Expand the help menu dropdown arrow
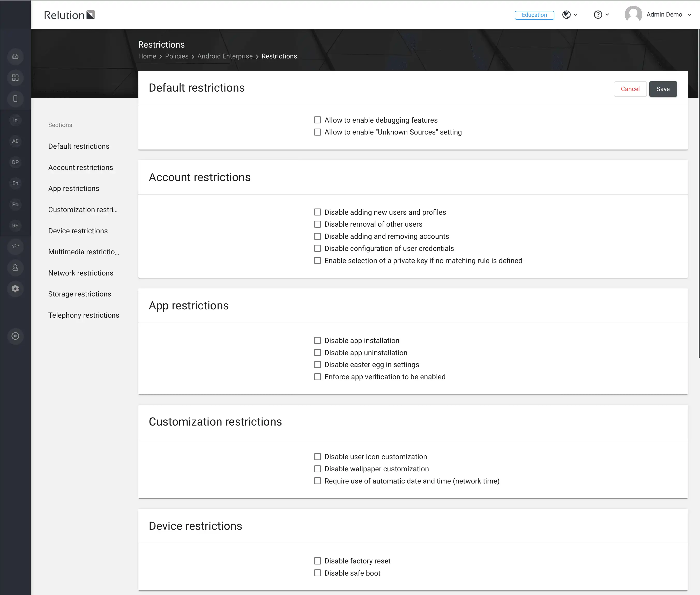The height and width of the screenshot is (595, 700). [607, 14]
